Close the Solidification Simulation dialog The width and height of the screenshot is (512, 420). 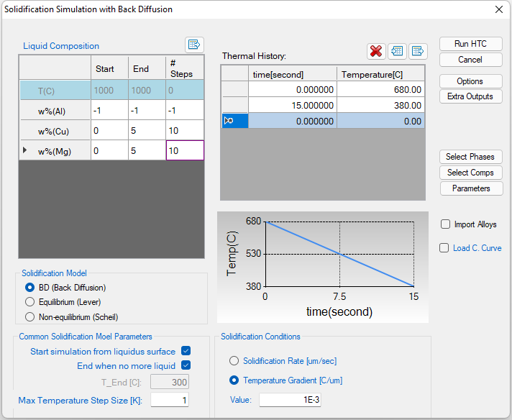499,9
